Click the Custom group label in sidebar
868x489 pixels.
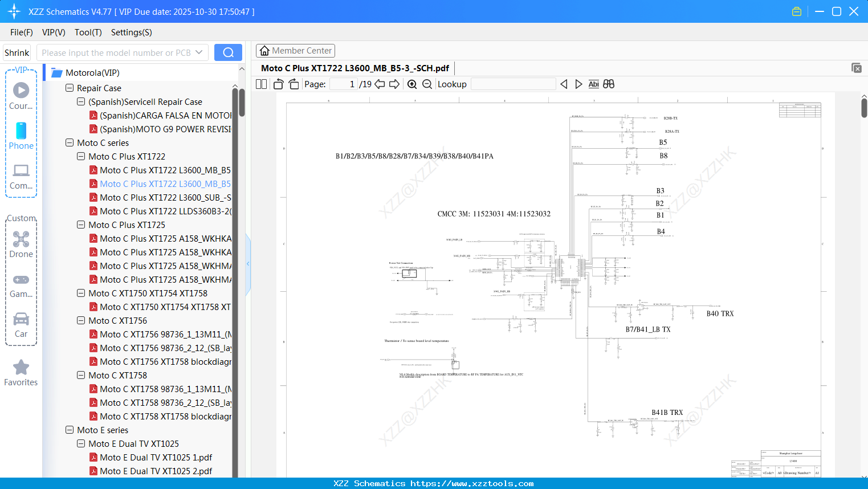click(x=21, y=218)
